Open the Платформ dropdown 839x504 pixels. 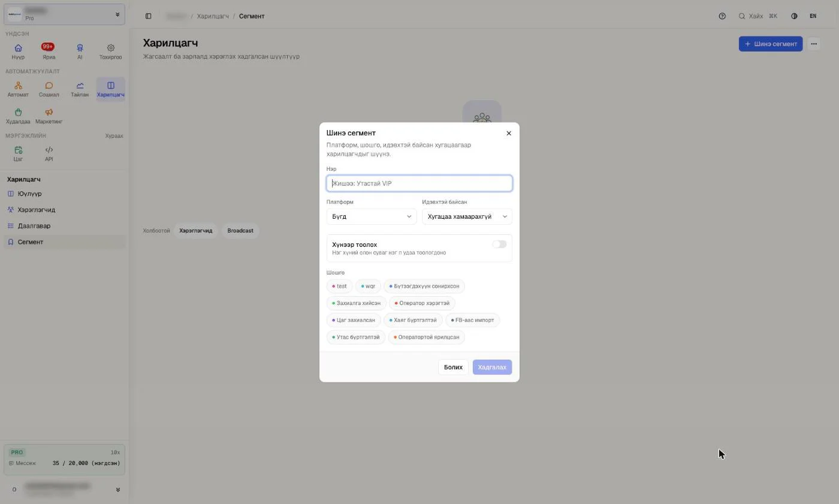pos(372,216)
